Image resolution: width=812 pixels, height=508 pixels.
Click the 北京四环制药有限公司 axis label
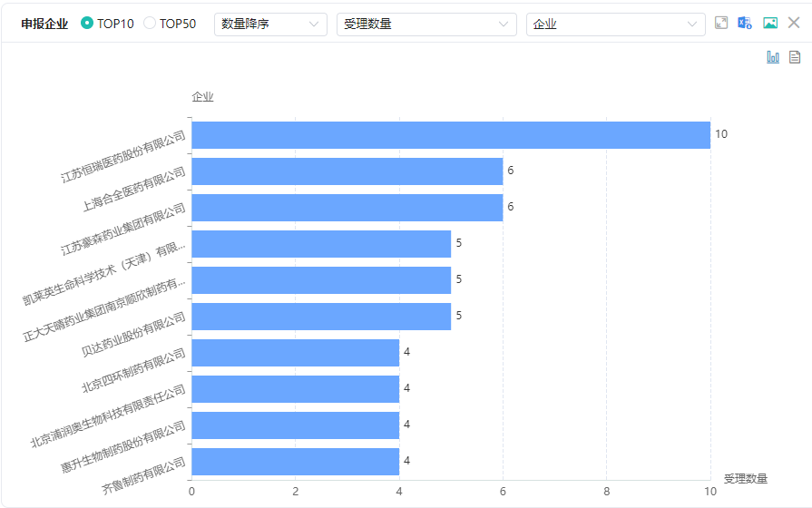click(133, 370)
